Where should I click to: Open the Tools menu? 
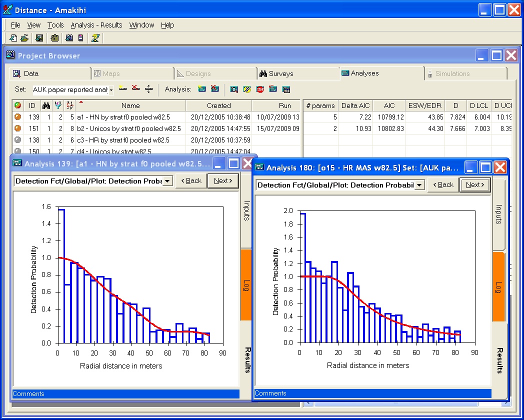coord(55,25)
